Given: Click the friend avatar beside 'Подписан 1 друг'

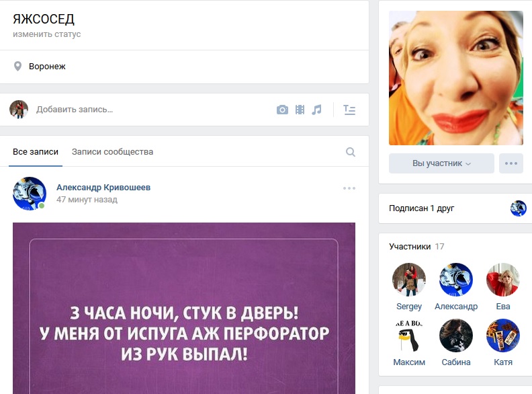Looking at the screenshot, I should click(x=518, y=208).
